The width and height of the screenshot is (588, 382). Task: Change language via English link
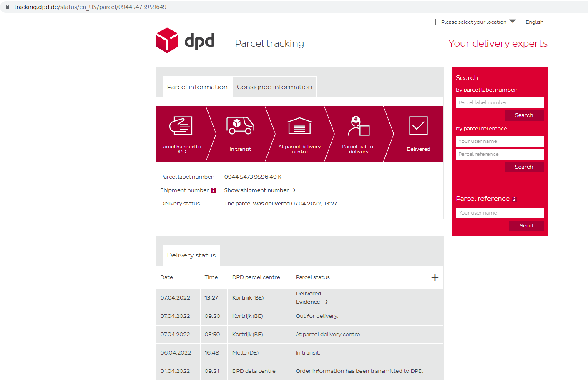[534, 22]
